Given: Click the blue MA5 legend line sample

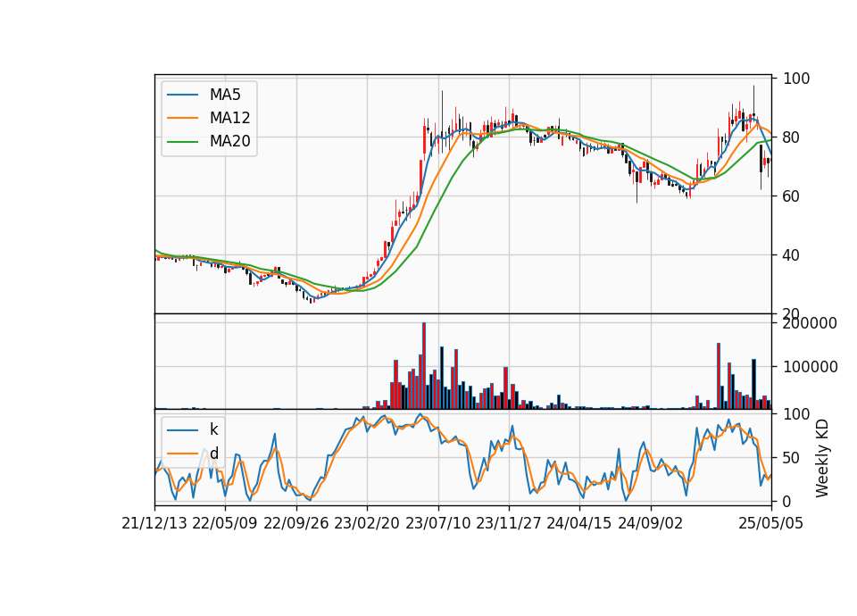Looking at the screenshot, I should tap(182, 95).
